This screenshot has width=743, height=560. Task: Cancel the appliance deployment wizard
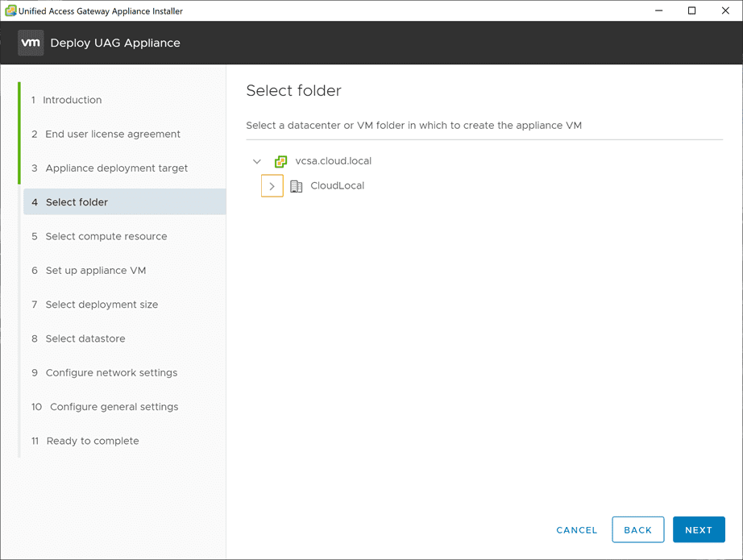coord(577,530)
